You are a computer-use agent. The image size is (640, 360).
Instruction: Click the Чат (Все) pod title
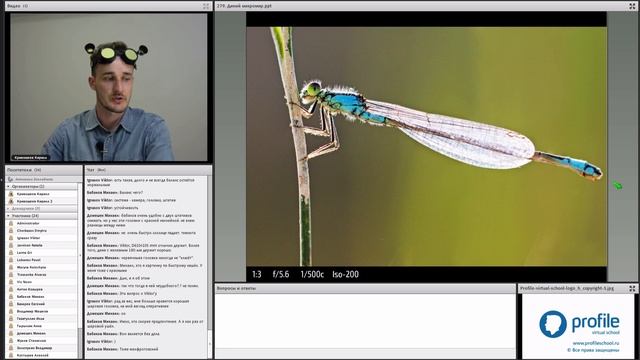tap(96, 170)
